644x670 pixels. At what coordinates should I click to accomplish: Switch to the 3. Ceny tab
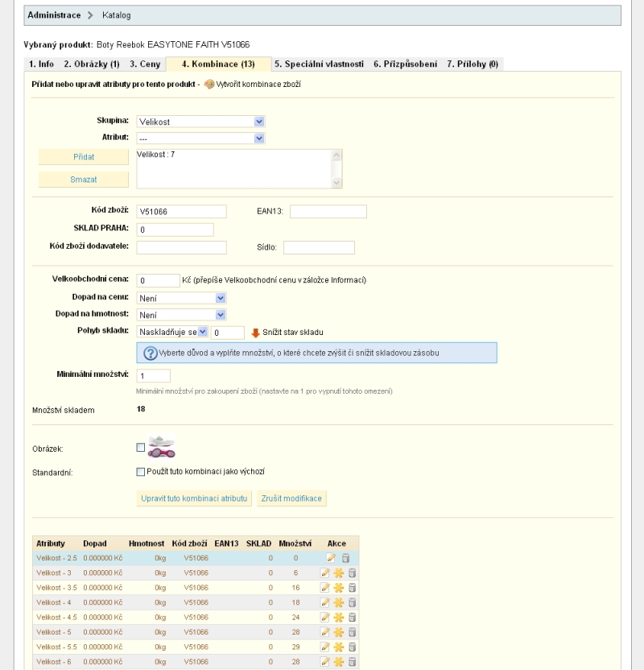tap(145, 64)
